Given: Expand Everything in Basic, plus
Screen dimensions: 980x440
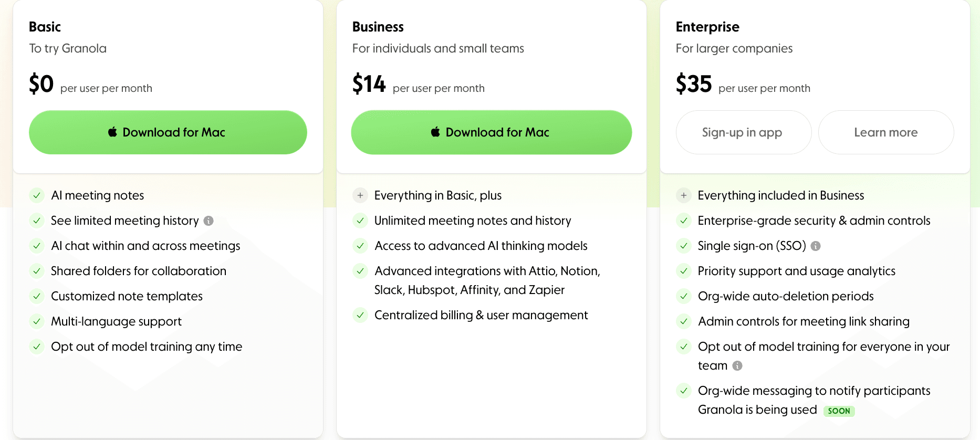Looking at the screenshot, I should click(360, 195).
